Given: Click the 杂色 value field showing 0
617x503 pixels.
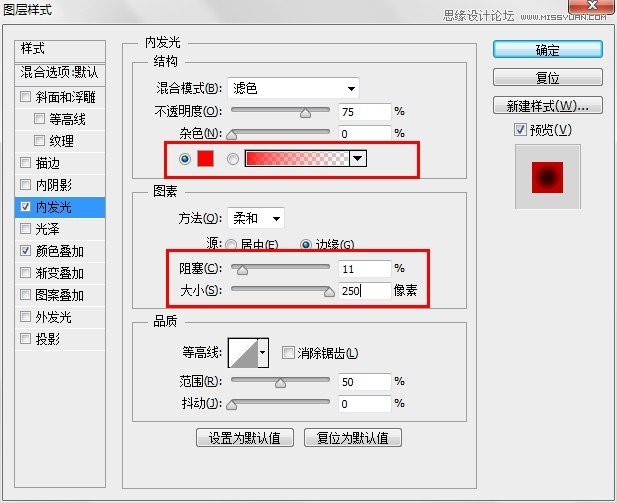Looking at the screenshot, I should 364,133.
